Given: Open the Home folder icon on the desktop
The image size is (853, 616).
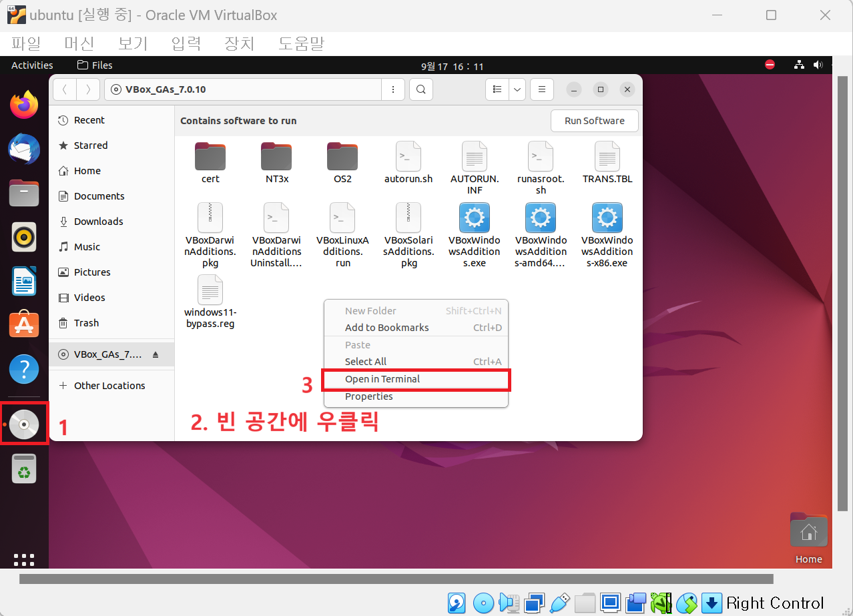Looking at the screenshot, I should point(808,538).
